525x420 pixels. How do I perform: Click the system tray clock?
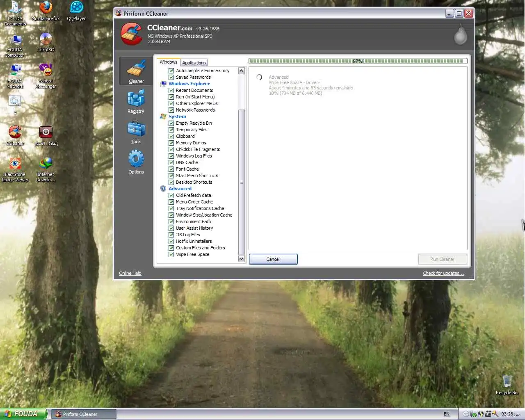(x=510, y=414)
